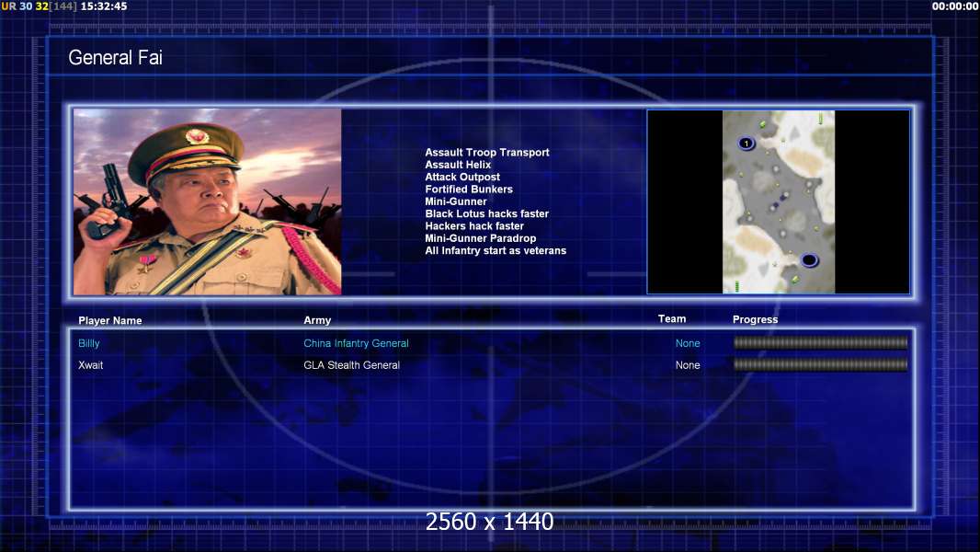This screenshot has width=980, height=552.
Task: Click the Player Name column header
Action: (x=110, y=320)
